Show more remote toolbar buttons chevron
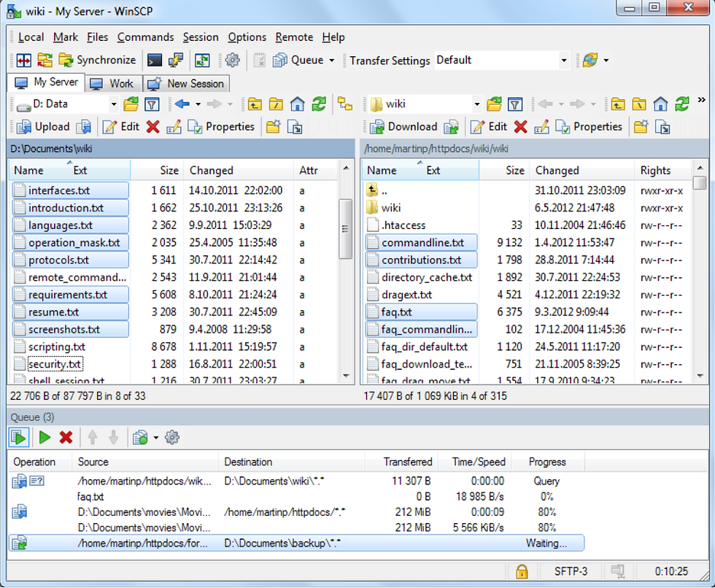715x588 pixels. click(x=701, y=100)
